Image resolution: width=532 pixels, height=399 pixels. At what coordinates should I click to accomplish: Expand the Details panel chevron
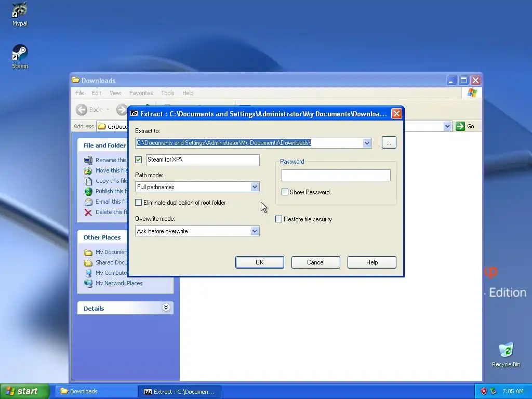point(166,308)
